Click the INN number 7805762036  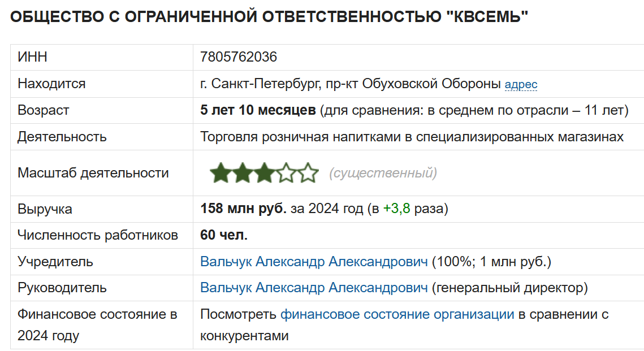239,57
